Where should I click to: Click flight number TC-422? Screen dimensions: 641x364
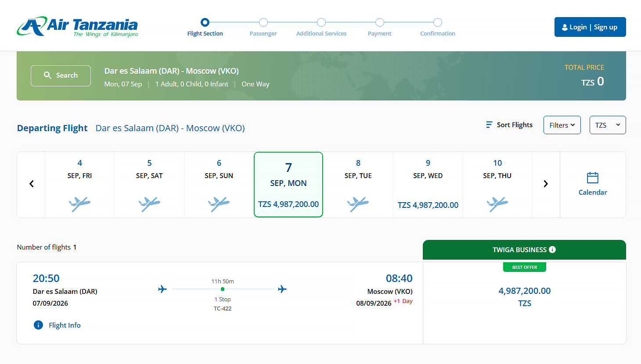223,308
